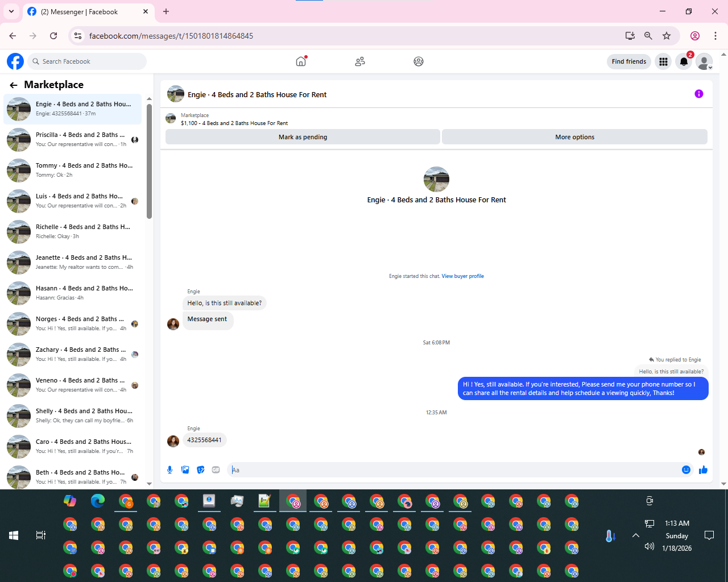Image resolution: width=728 pixels, height=582 pixels.
Task: Go back from Marketplace with the arrow
Action: point(14,85)
